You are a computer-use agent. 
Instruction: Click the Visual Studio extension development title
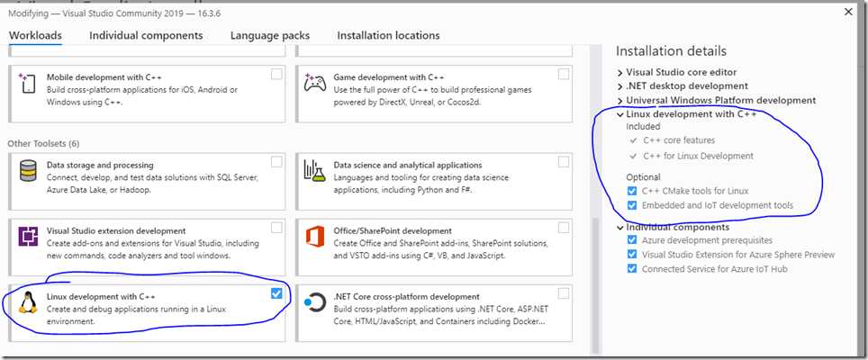116,230
